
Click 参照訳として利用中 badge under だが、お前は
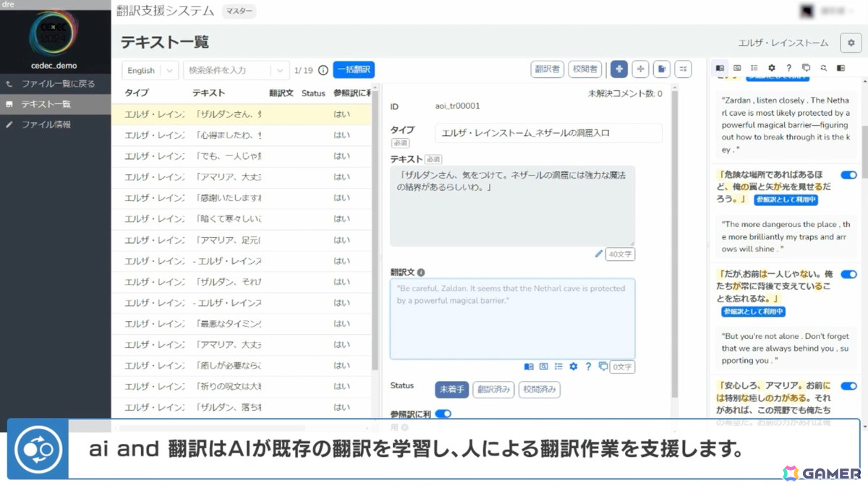753,312
